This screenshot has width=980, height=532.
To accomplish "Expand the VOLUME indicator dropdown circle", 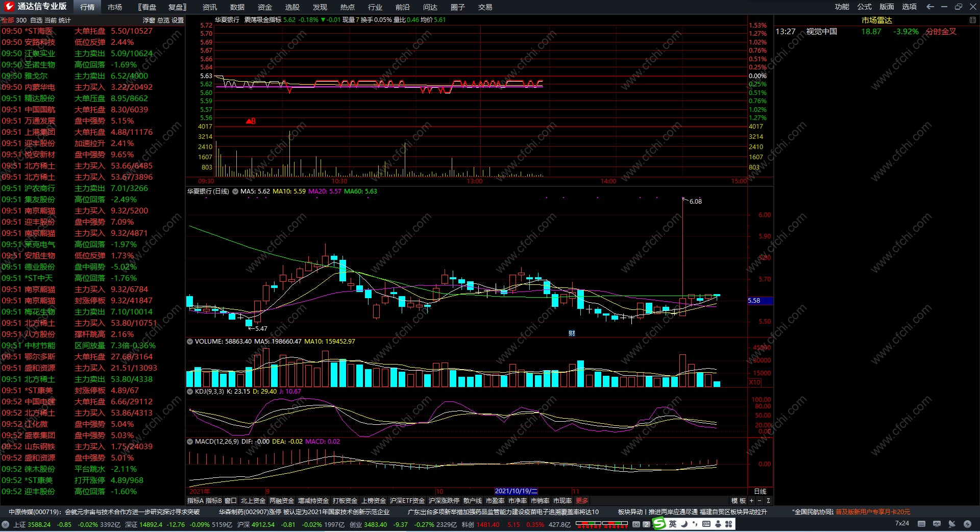I will pyautogui.click(x=190, y=342).
